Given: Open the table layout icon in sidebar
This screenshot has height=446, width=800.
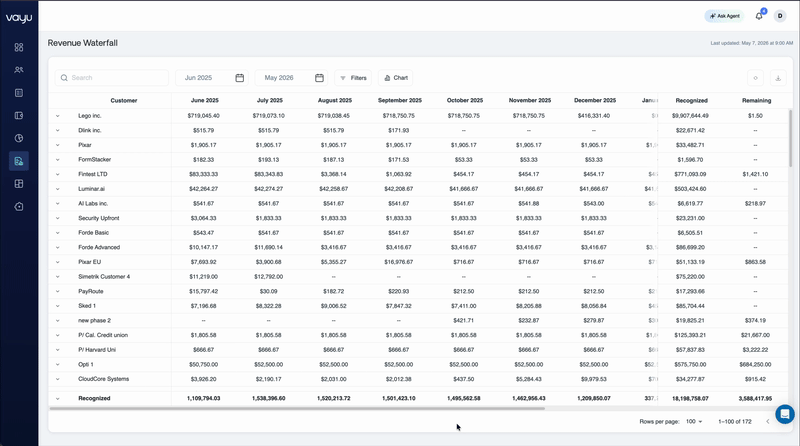Looking at the screenshot, I should point(19,184).
